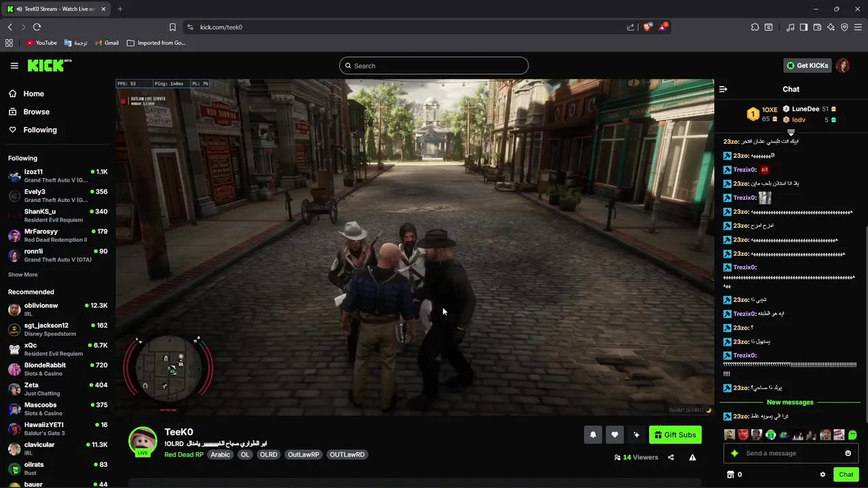Viewport: 868px width, 488px height.
Task: Open the shop icon below chat
Action: (x=730, y=474)
